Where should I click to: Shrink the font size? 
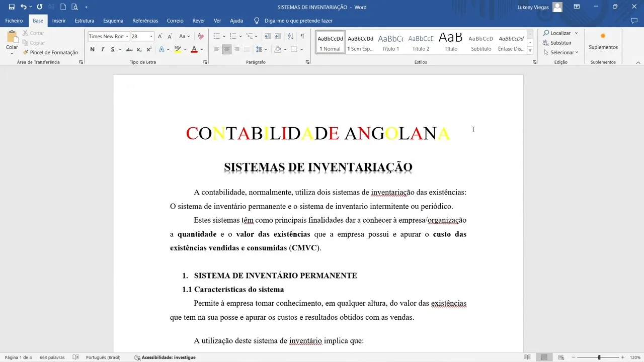pyautogui.click(x=170, y=36)
